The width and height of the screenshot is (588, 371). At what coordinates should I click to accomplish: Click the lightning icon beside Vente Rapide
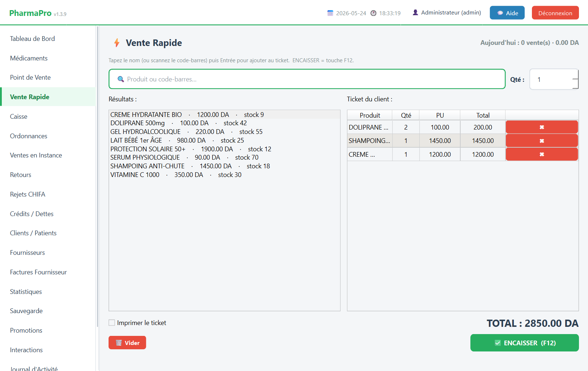(x=117, y=43)
